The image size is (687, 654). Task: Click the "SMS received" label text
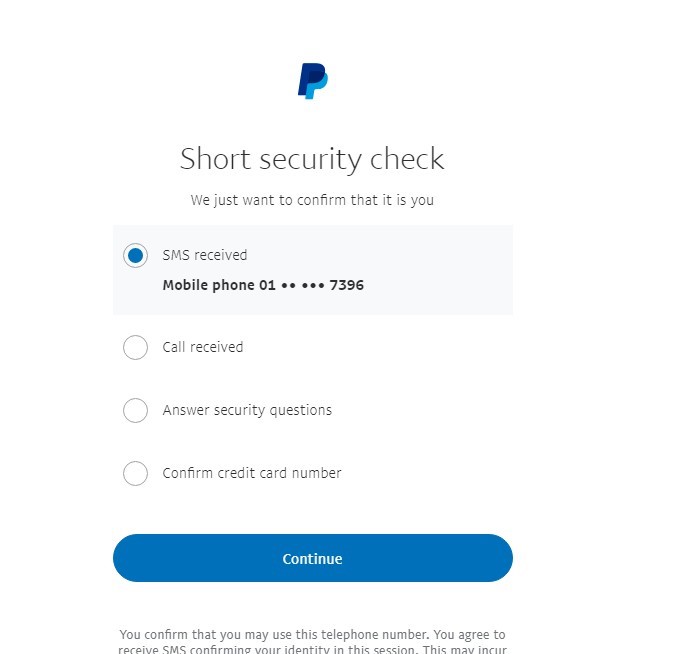pos(205,255)
